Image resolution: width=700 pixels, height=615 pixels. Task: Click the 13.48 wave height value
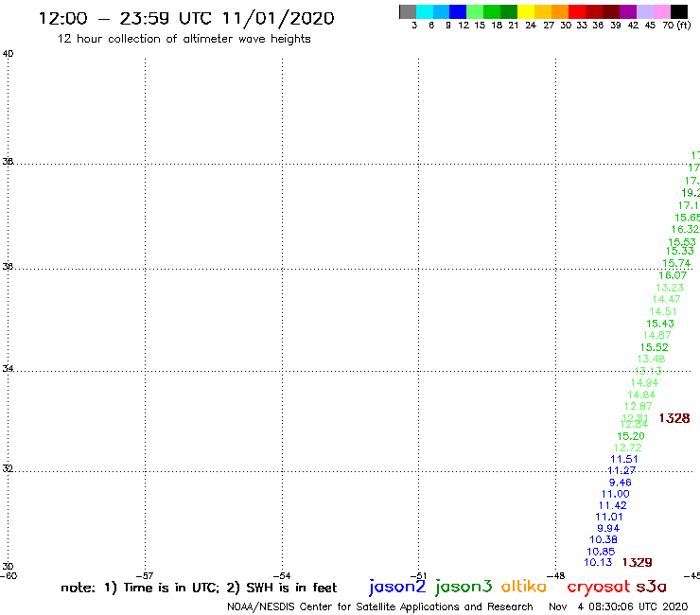(x=651, y=359)
